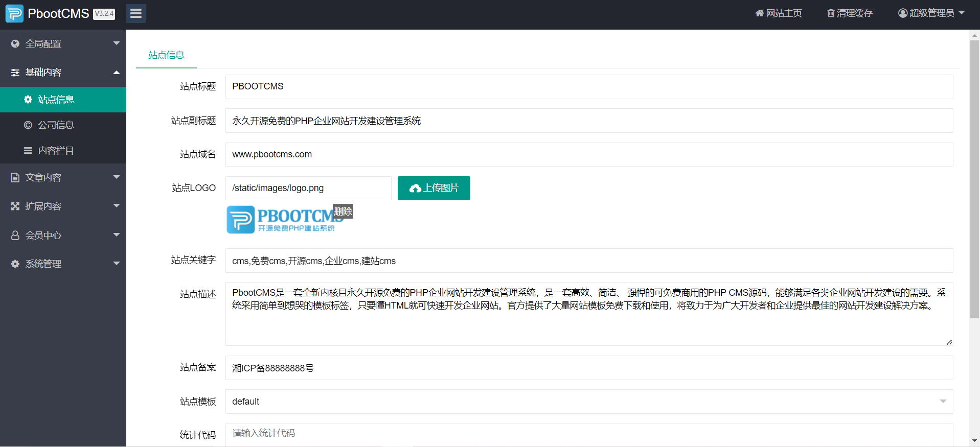Open the 网站主页 link
This screenshot has width=980, height=447.
point(779,13)
